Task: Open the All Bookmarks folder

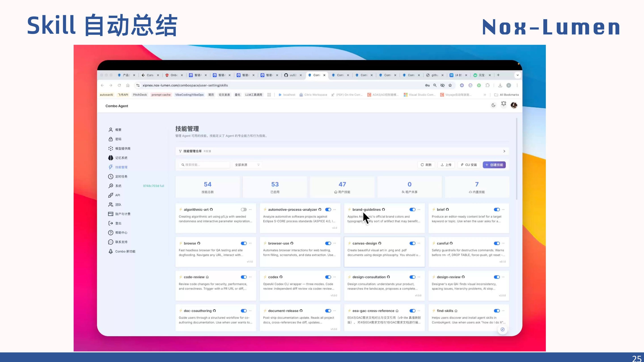Action: (506, 95)
